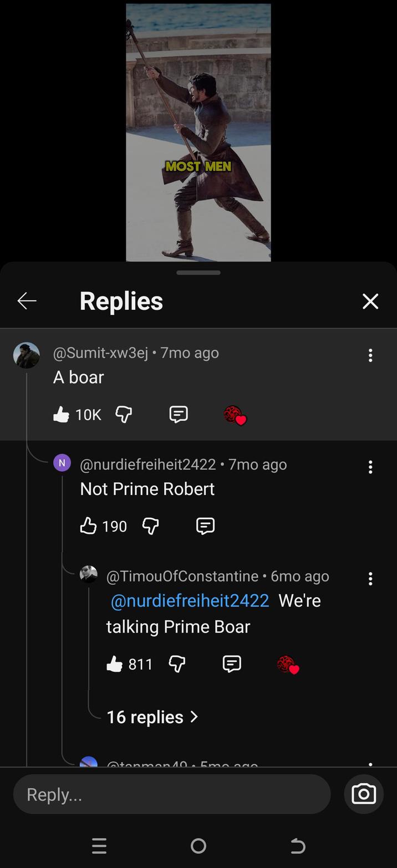This screenshot has width=397, height=868.
Task: Expand the 16 replies thread
Action: (x=152, y=717)
